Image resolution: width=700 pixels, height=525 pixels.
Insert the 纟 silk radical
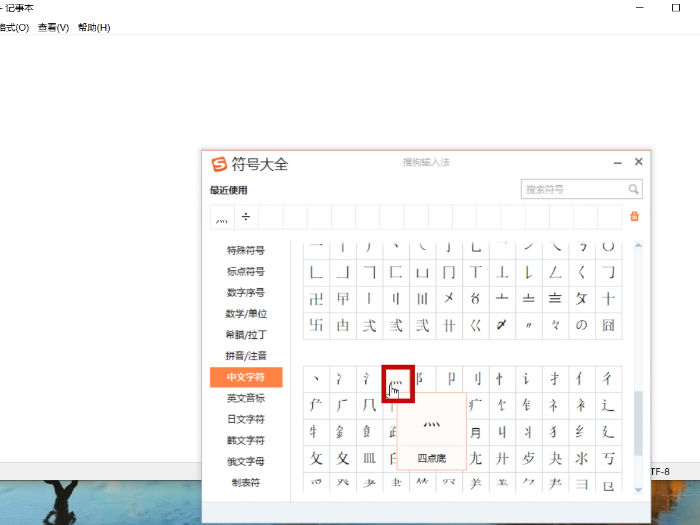tap(582, 432)
